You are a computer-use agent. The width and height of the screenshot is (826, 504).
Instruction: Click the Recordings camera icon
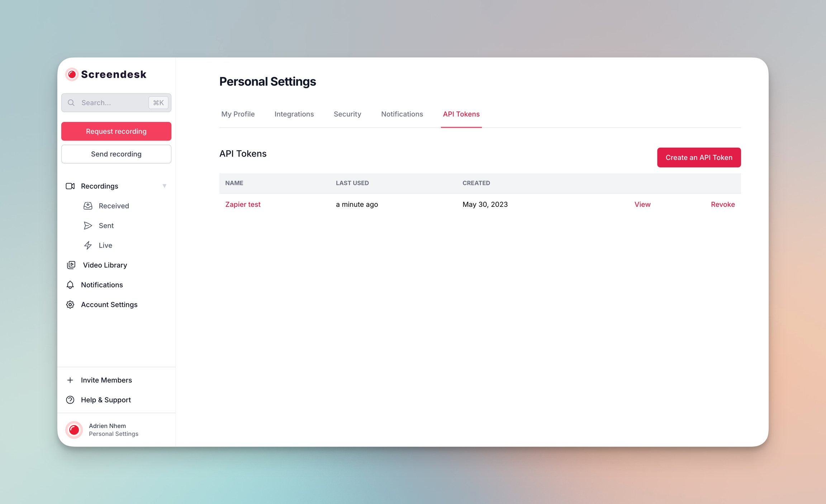click(70, 186)
